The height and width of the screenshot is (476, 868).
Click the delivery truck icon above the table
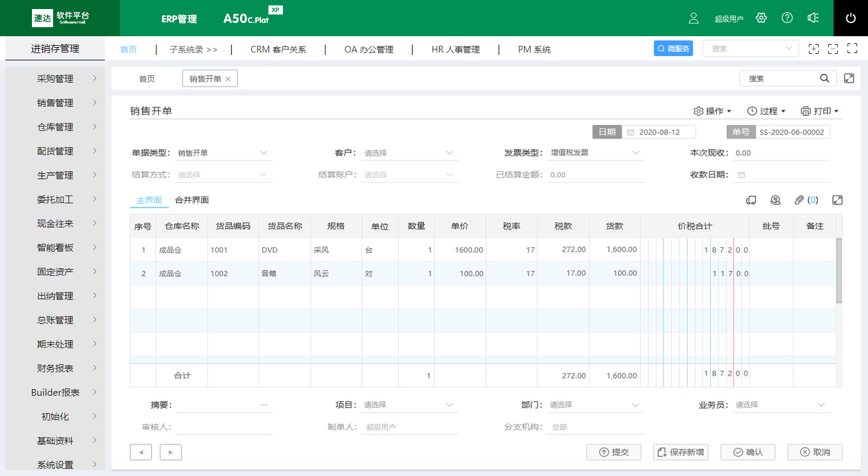[x=751, y=200]
